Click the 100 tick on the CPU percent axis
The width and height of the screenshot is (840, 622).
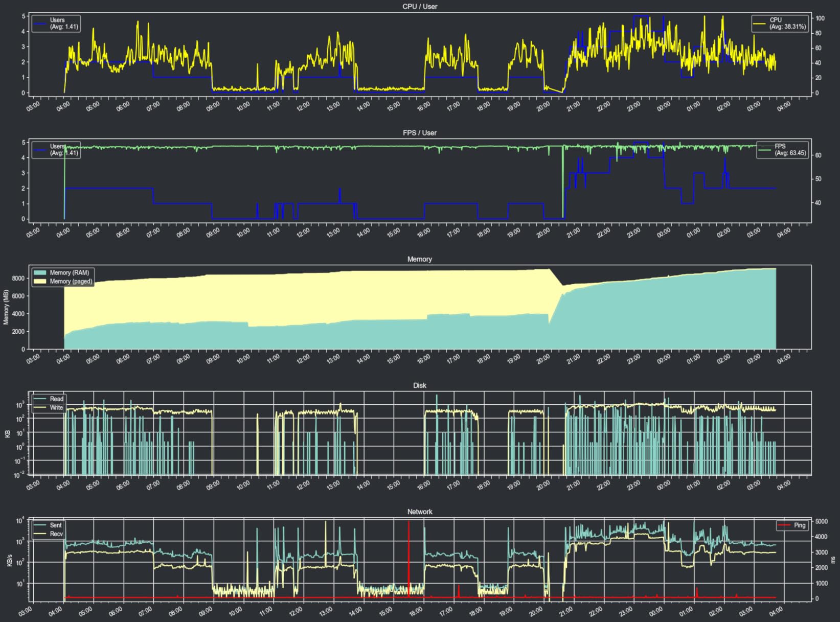pyautogui.click(x=820, y=18)
